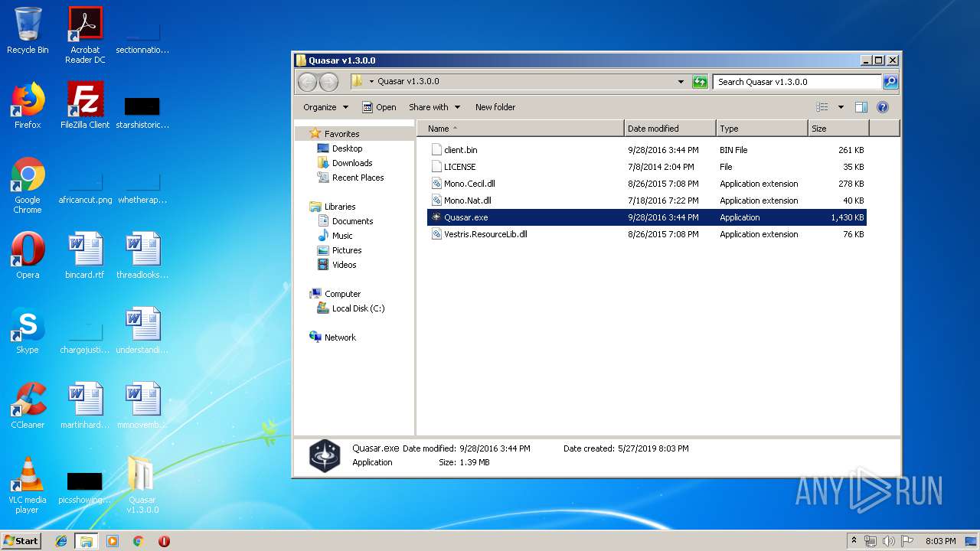Click Open in the Explorer toolbar

tap(379, 107)
